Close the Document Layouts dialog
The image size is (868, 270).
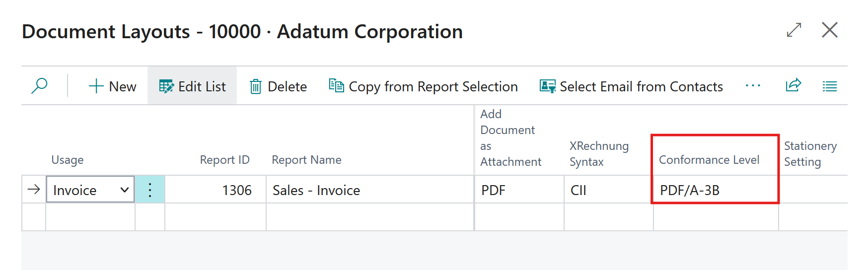(829, 30)
